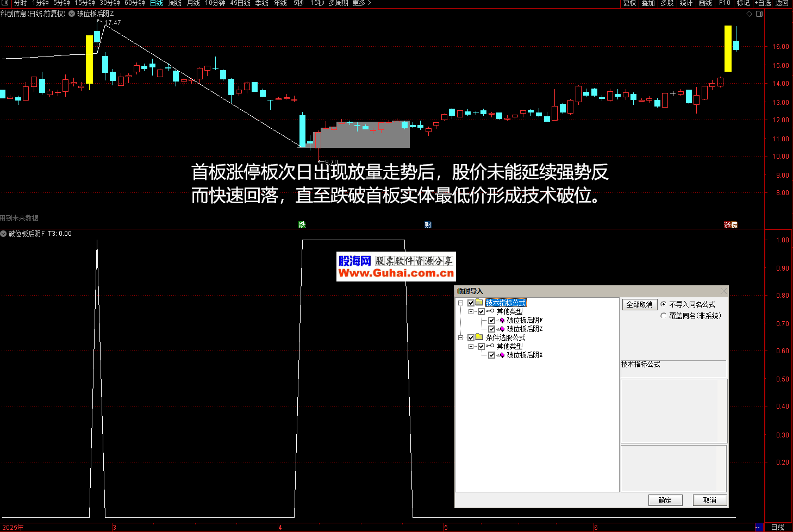Switch to the 15分钟 period tab
793x532 pixels.
pos(85,3)
